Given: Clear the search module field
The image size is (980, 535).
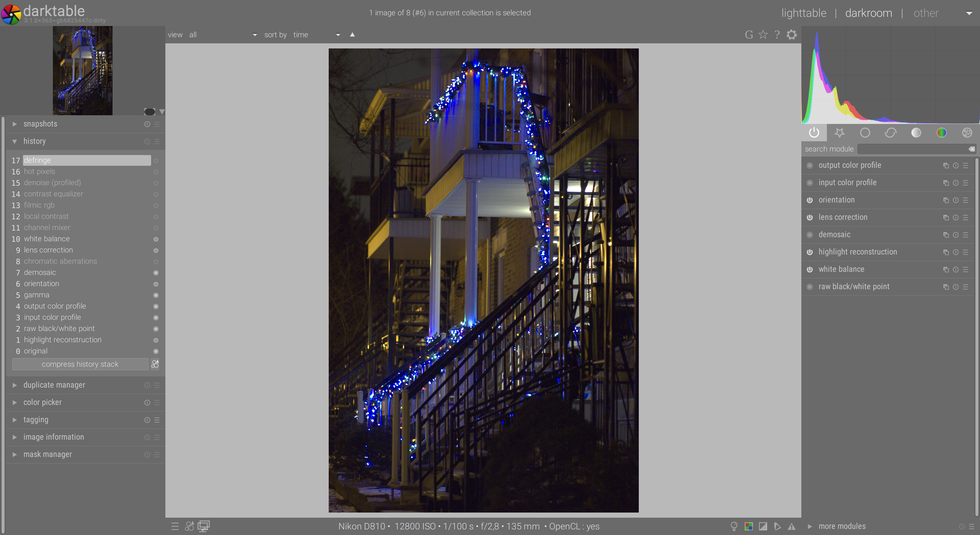Looking at the screenshot, I should point(972,149).
